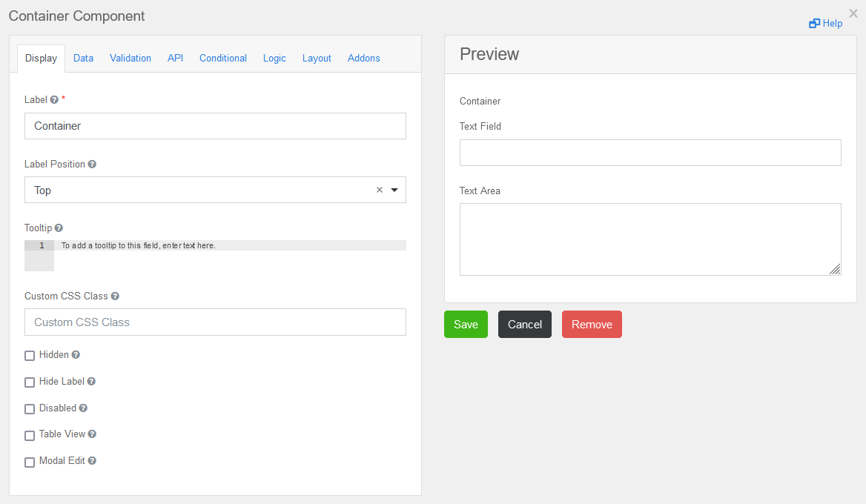Click the help icon next to Table View
The image size is (866, 504).
[x=92, y=434]
